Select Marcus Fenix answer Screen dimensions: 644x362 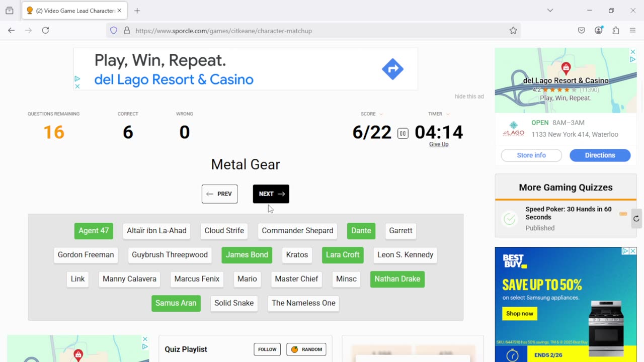coord(197,279)
